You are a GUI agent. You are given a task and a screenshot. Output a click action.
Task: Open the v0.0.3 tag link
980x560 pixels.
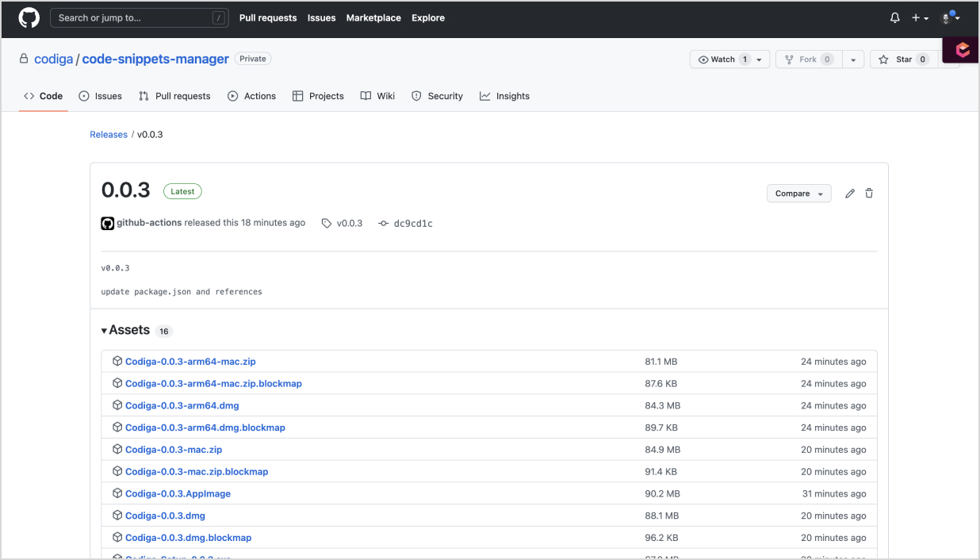tap(350, 224)
